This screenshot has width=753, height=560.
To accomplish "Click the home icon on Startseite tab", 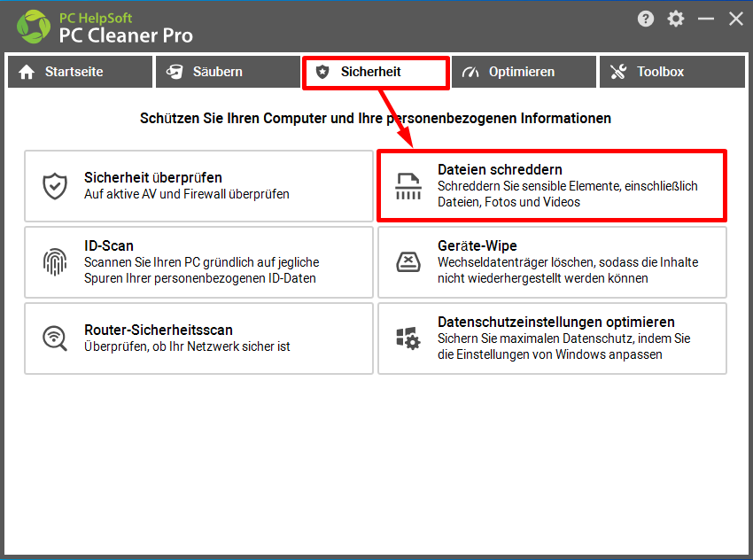I will [27, 72].
